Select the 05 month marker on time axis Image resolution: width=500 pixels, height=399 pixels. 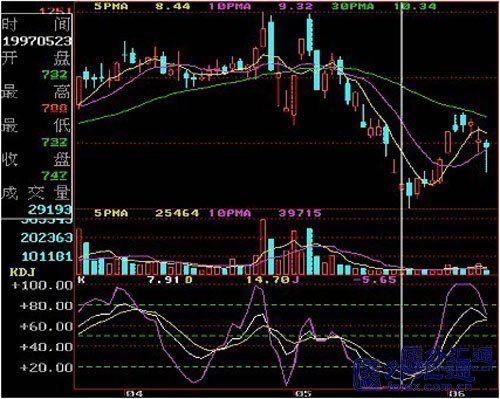[304, 394]
